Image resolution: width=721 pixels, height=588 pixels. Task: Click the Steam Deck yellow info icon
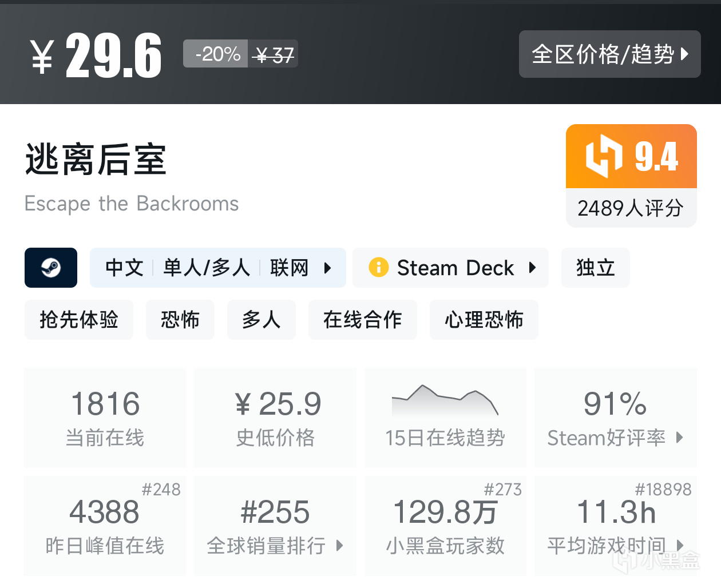378,267
